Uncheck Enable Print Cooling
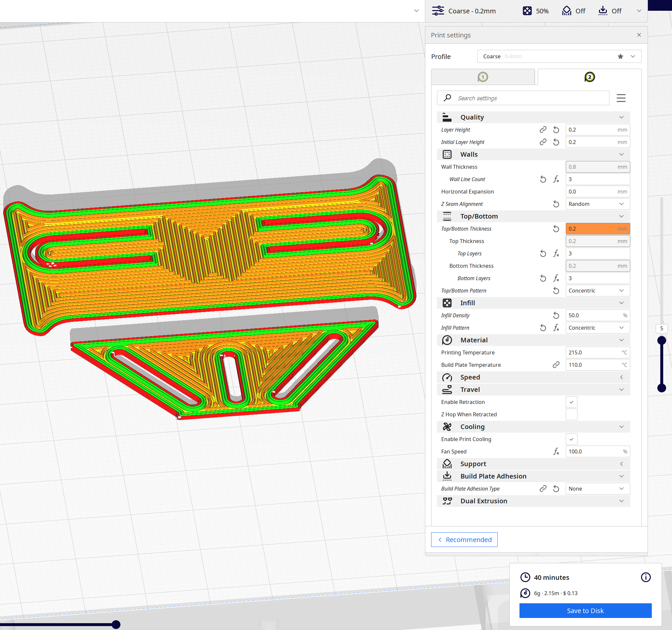672x630 pixels. tap(571, 439)
